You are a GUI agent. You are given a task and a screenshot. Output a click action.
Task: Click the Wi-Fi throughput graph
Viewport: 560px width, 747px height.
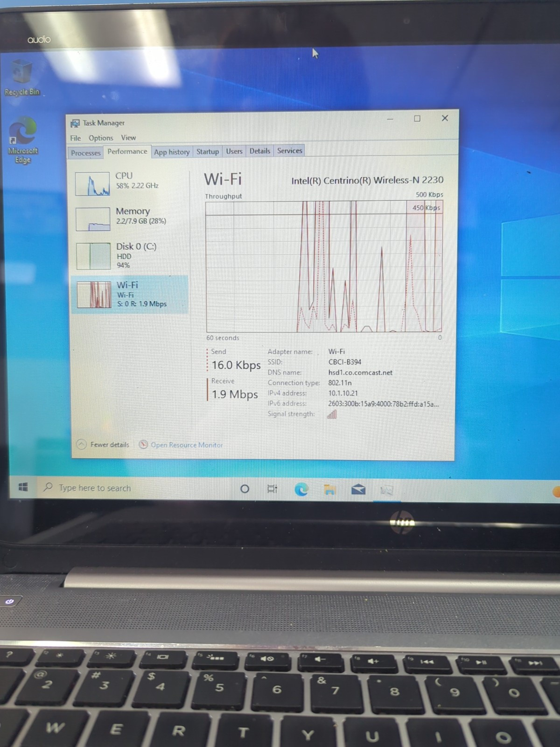(x=324, y=267)
